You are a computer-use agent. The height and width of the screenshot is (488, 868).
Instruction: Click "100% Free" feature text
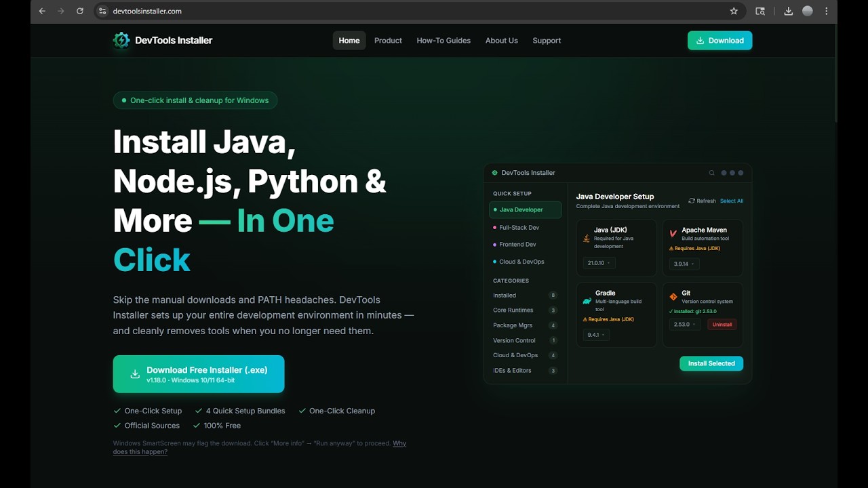point(222,426)
